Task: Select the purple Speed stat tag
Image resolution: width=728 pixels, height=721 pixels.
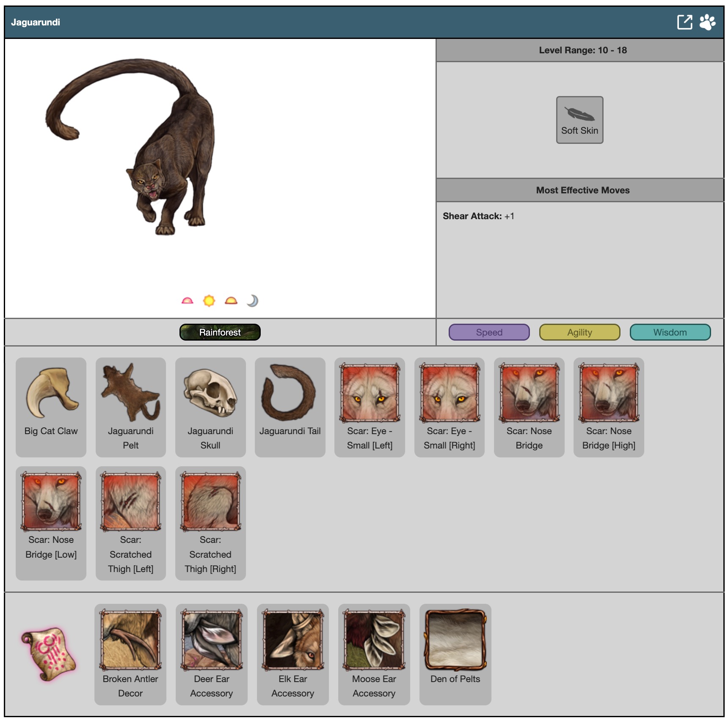Action: (489, 332)
